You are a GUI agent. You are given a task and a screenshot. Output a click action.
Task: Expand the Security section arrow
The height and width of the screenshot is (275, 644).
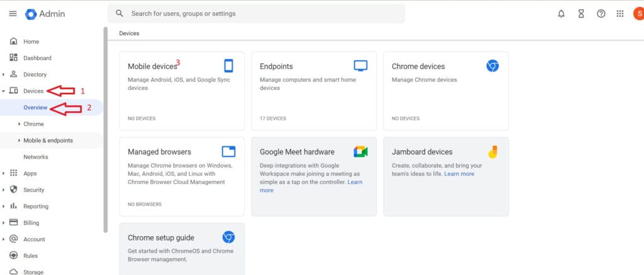coord(4,190)
